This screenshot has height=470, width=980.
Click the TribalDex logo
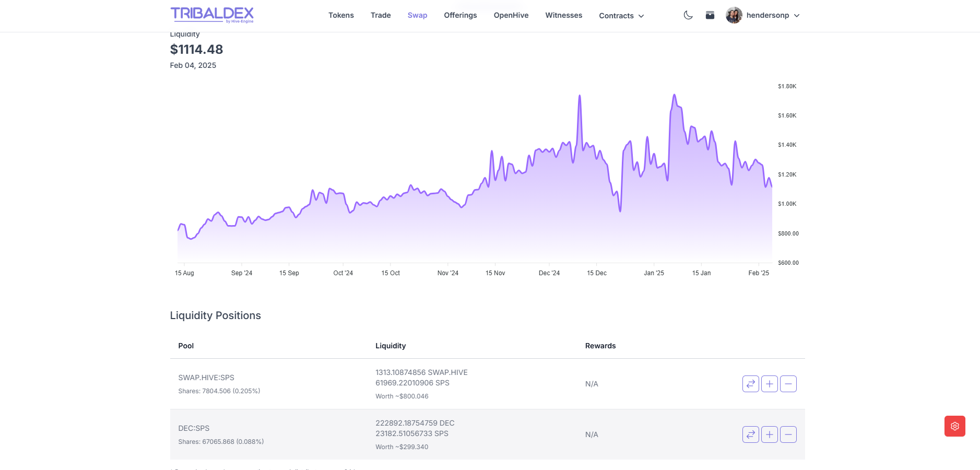click(212, 15)
